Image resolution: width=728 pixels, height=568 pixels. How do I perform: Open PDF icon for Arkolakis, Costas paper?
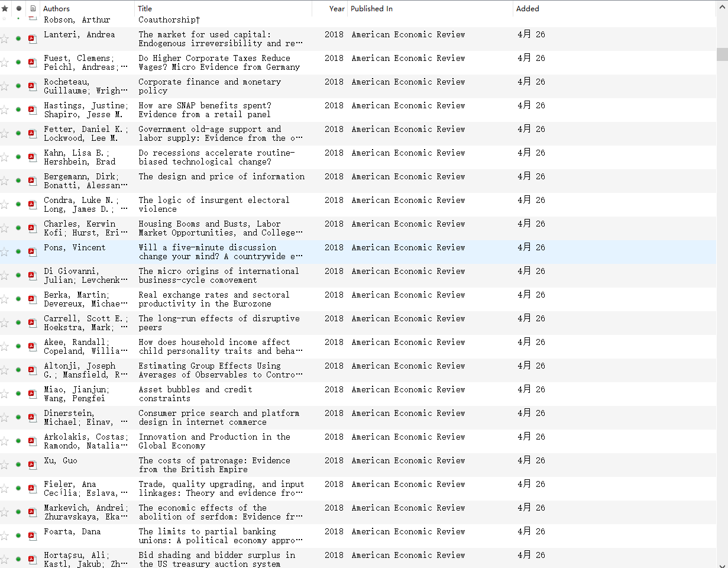(x=33, y=441)
